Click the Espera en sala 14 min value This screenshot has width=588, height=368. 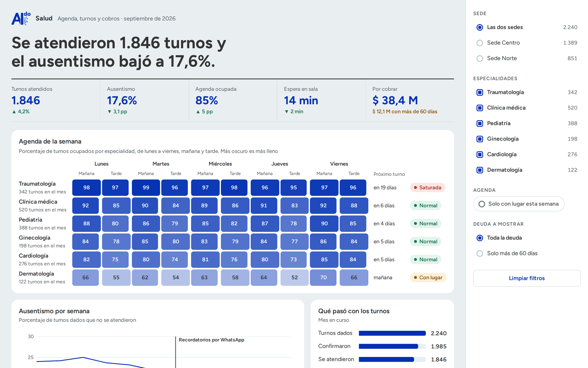(301, 100)
